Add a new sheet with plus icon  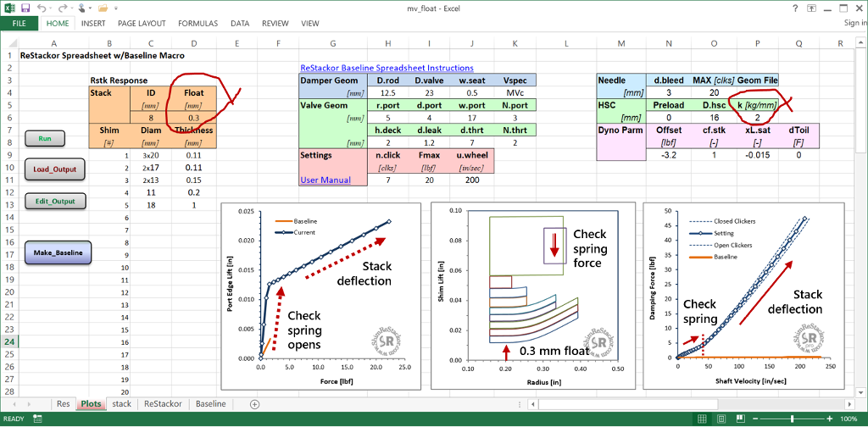254,404
